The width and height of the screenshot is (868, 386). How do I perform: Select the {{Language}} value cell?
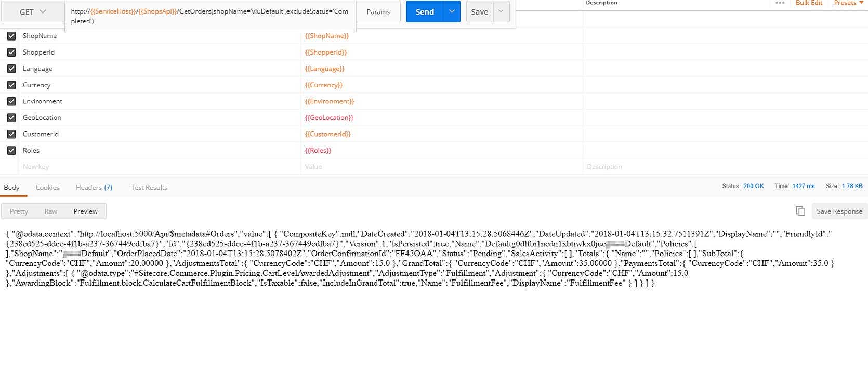point(442,69)
